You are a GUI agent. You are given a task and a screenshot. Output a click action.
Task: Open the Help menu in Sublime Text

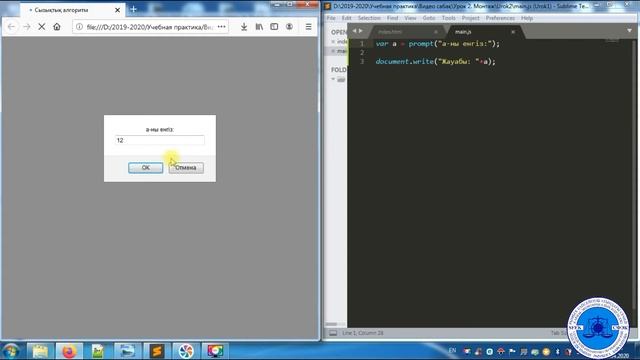527,18
